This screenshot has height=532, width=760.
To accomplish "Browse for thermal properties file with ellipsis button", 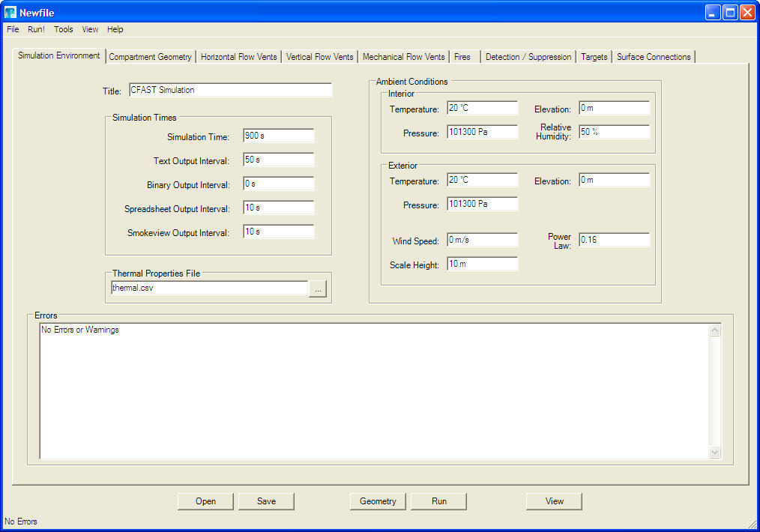I will point(318,288).
